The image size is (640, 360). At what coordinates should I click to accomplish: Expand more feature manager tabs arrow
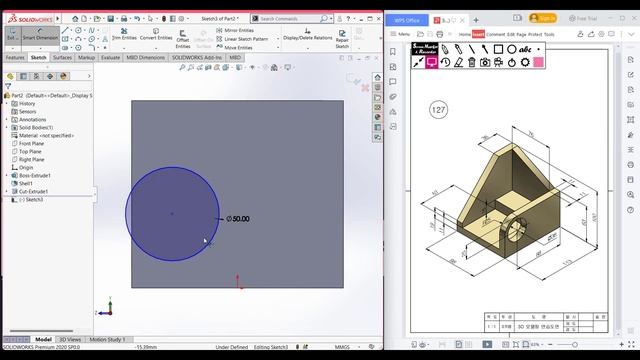(89, 76)
